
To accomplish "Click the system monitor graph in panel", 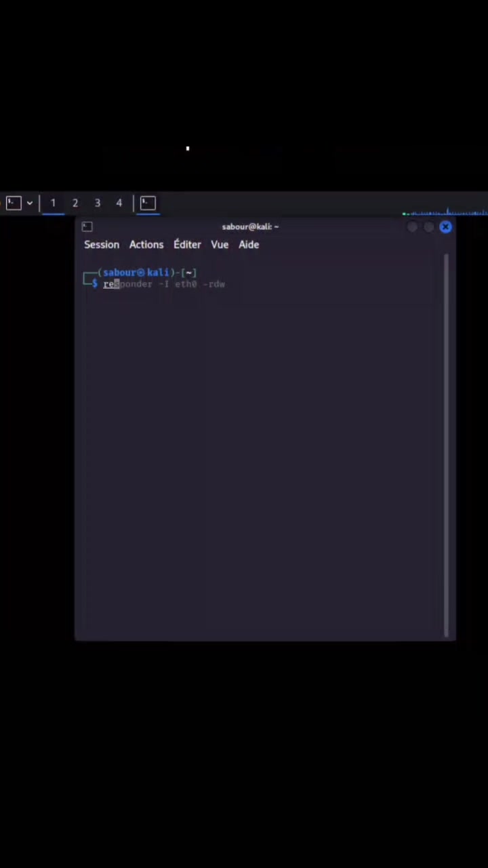I will point(445,211).
